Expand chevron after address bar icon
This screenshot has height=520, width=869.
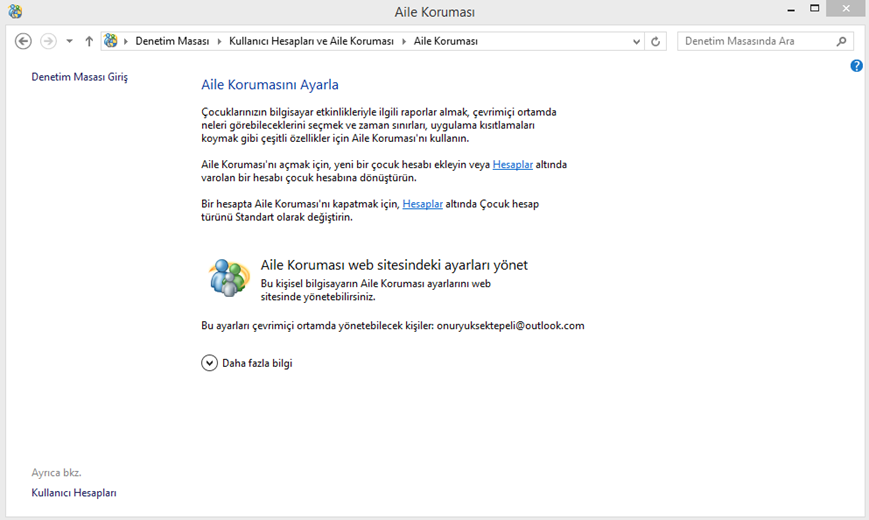[126, 42]
